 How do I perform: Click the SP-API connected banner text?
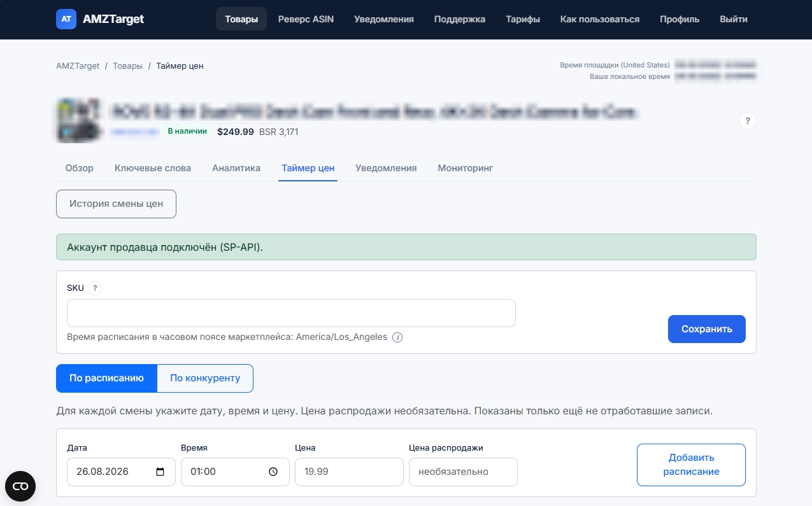tap(165, 247)
